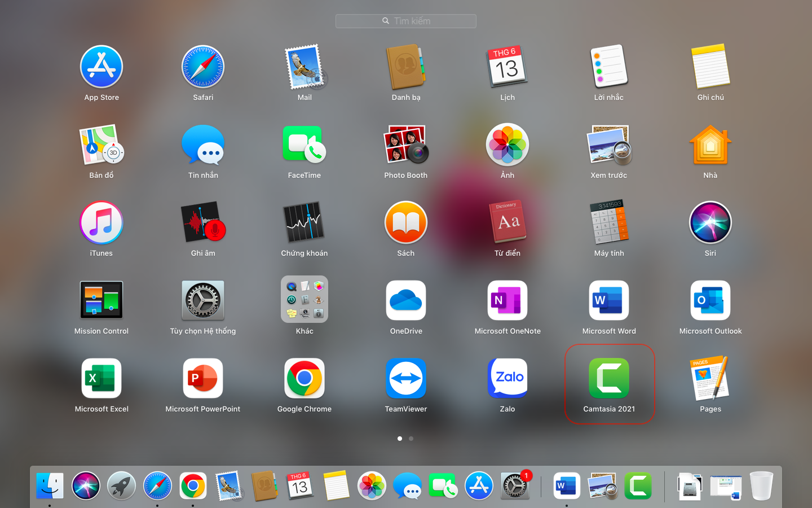Open Chứng khoán stocks app
812x508 pixels.
click(304, 222)
